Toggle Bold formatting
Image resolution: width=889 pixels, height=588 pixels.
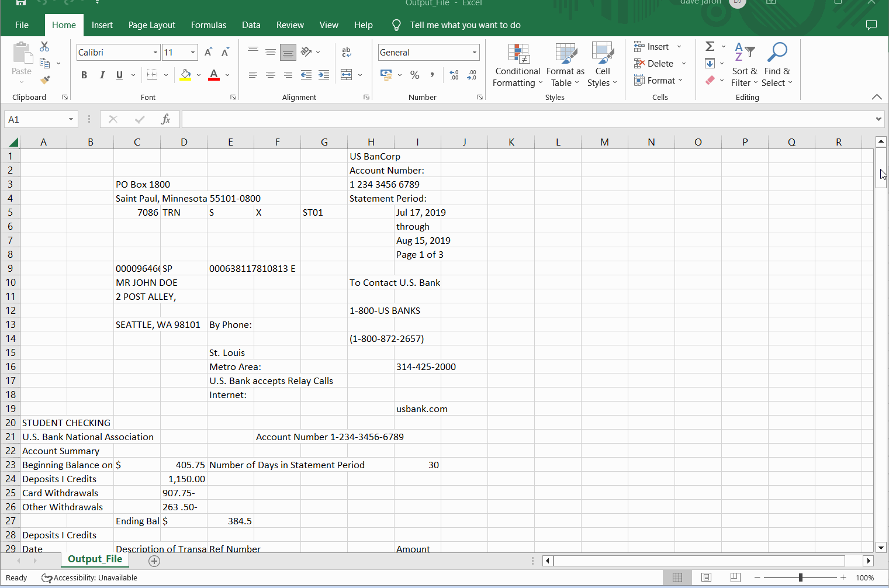tap(84, 75)
